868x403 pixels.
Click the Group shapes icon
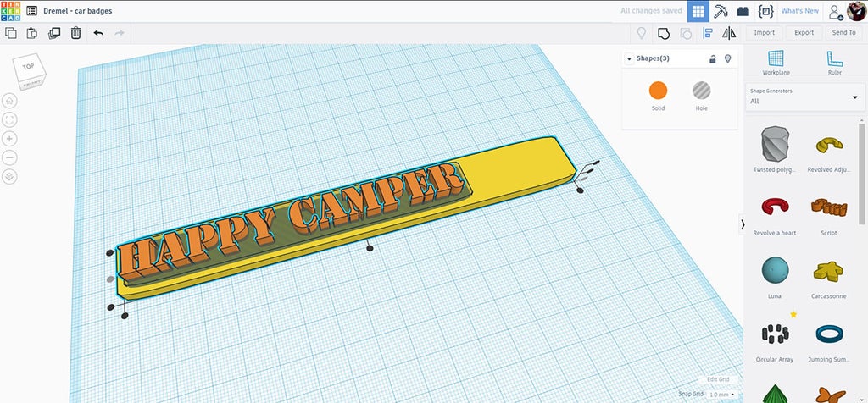pos(663,33)
